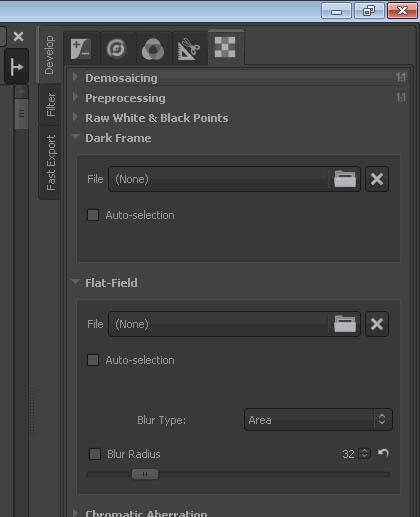The image size is (420, 517).
Task: Enable Flat-Field Auto-selection checkbox
Action: coord(93,360)
